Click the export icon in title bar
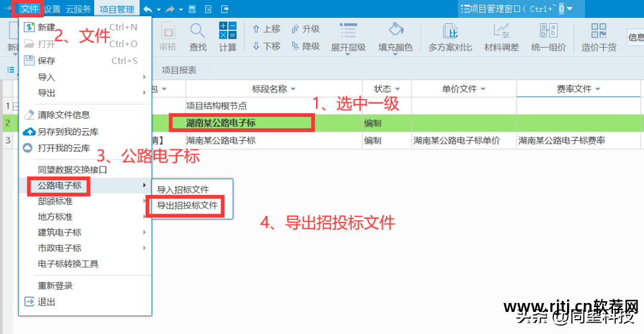The height and width of the screenshot is (334, 644). 224,9
